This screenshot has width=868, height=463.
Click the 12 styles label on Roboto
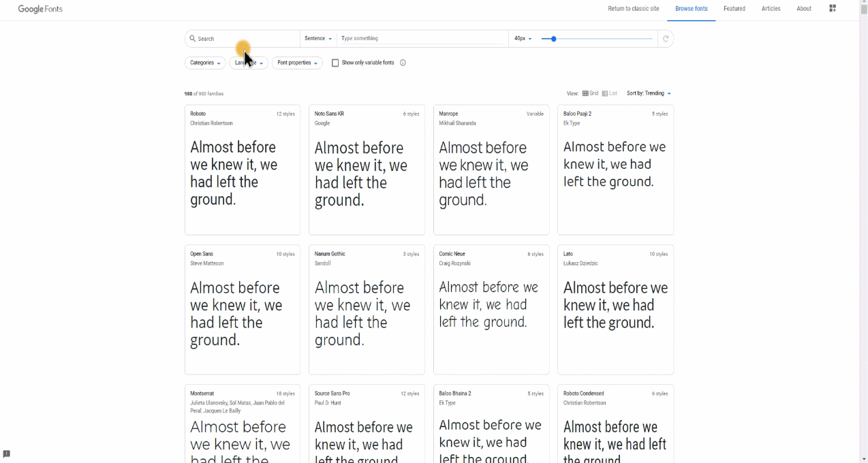[x=285, y=114]
